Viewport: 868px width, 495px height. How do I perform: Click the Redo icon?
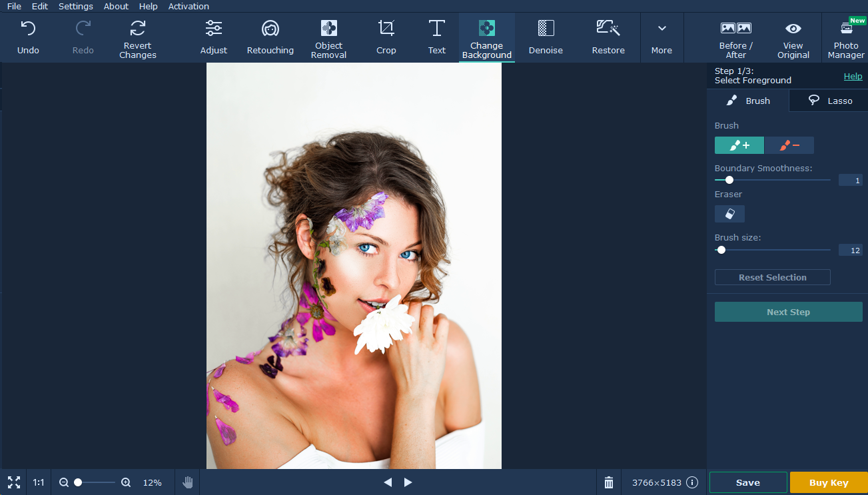coord(83,29)
